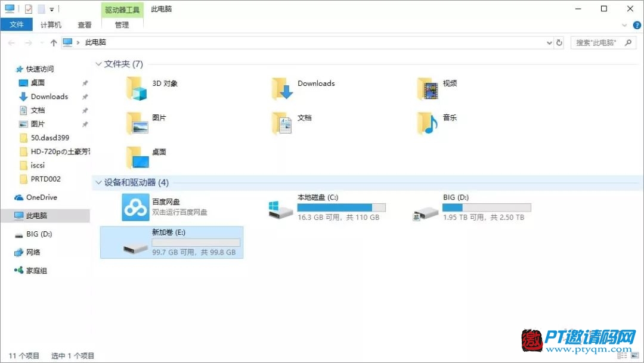Open the window system menu icon

[x=10, y=8]
